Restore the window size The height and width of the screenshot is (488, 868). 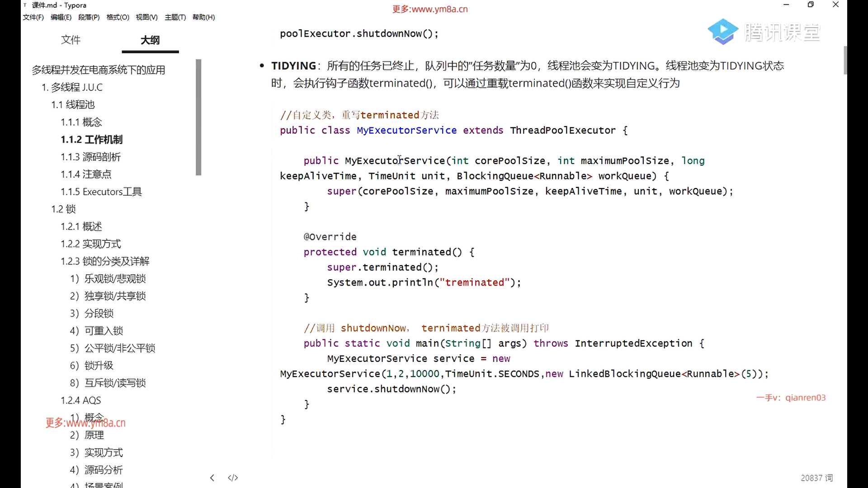coord(811,5)
